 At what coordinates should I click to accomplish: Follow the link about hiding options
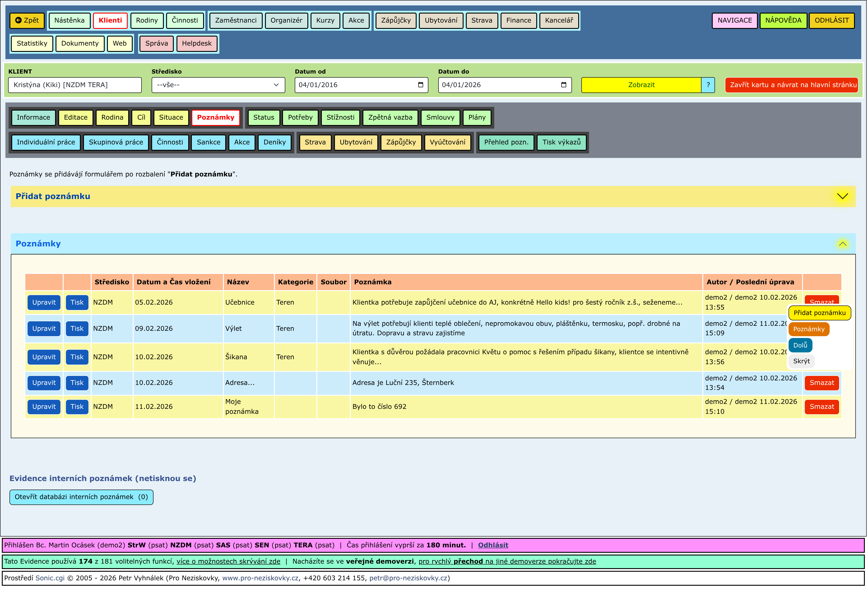click(228, 561)
